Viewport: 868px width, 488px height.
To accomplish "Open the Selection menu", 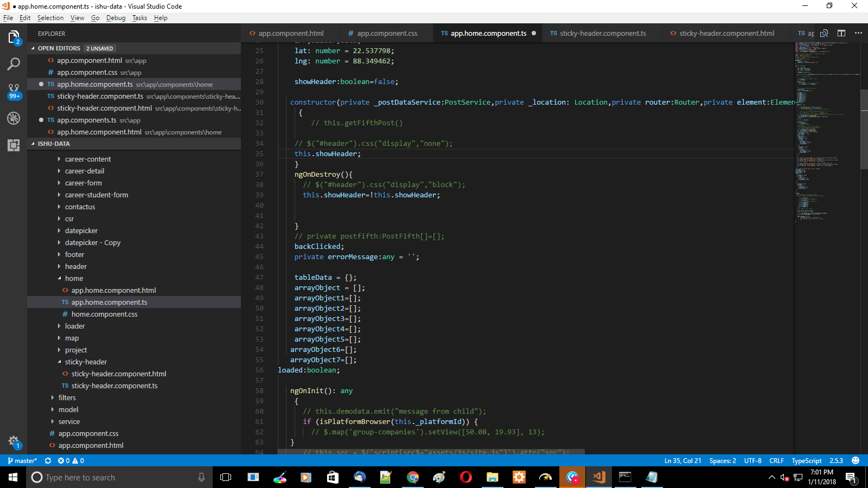I will click(x=50, y=18).
